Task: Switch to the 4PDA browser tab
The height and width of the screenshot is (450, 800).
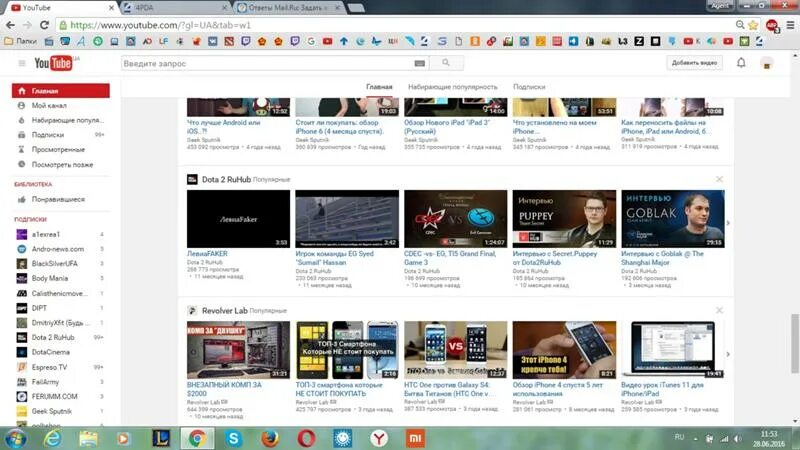Action: (176, 8)
